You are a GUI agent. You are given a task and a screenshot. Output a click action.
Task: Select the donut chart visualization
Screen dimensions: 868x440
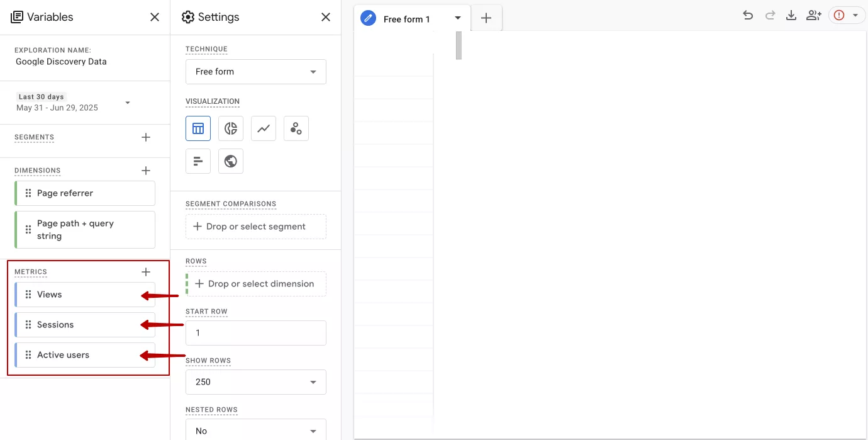pos(231,128)
